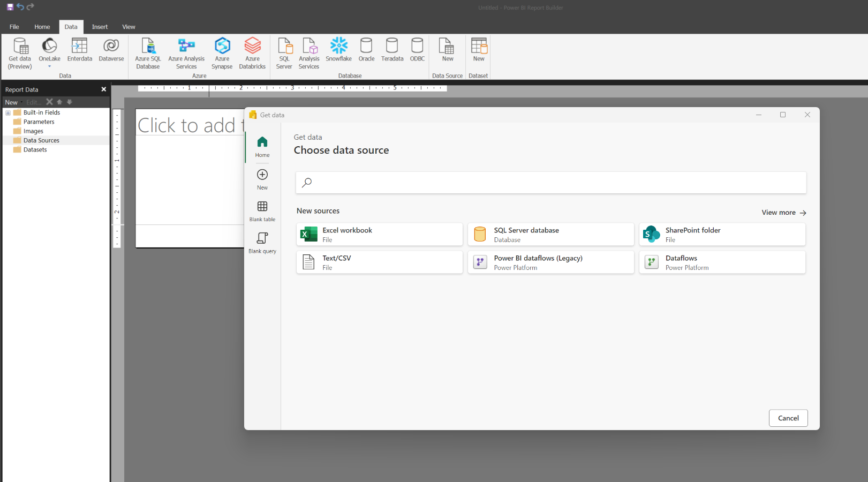Expand the Built-in Fields tree node

(x=8, y=113)
